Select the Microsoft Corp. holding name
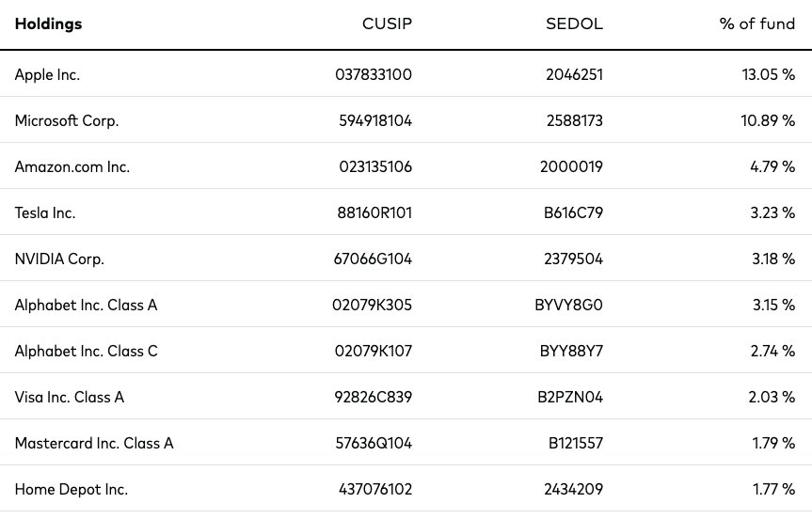The width and height of the screenshot is (812, 519). (x=67, y=120)
